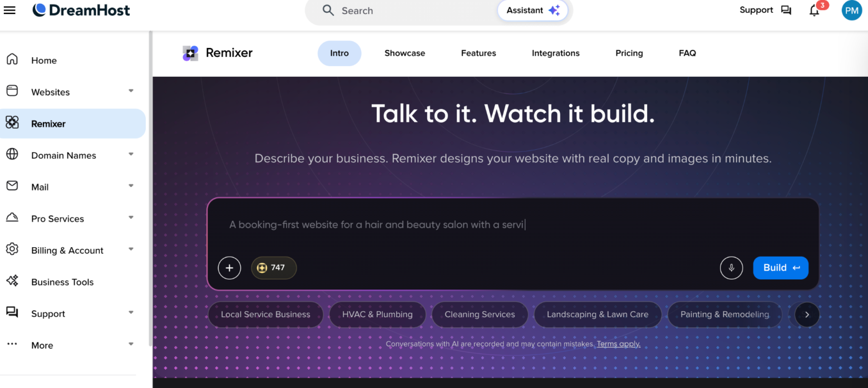Click the Assistant button in search bar
Viewport: 868px width, 388px height.
pyautogui.click(x=532, y=11)
